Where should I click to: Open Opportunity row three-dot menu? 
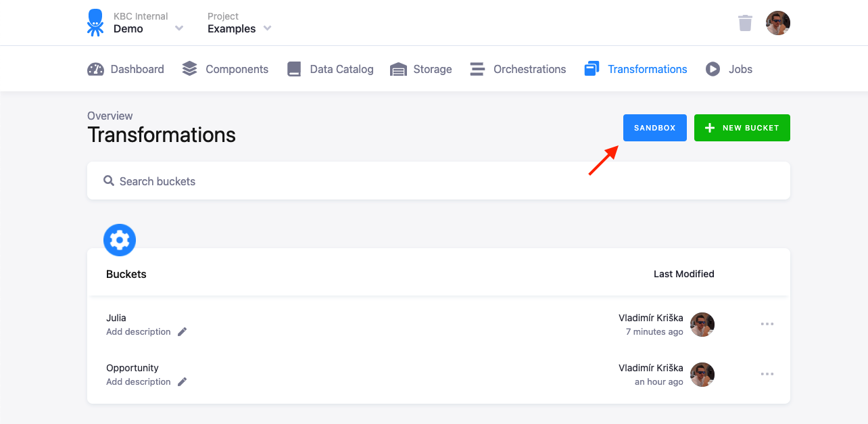point(767,374)
